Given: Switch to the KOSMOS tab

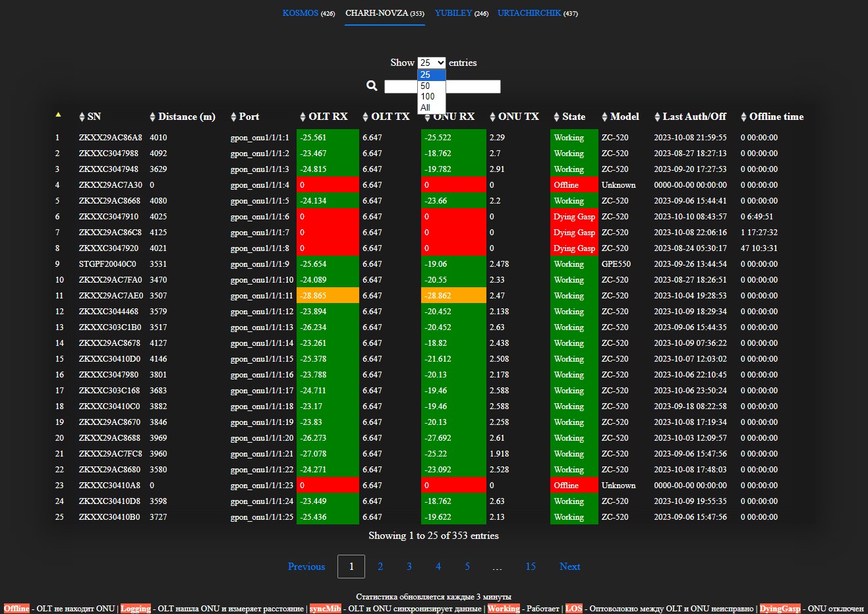Looking at the screenshot, I should (308, 13).
